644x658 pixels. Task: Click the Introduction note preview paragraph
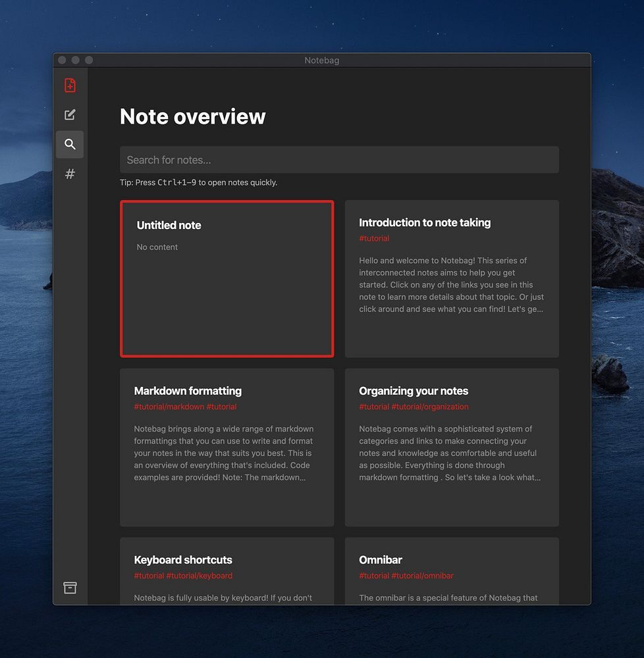[x=451, y=284]
